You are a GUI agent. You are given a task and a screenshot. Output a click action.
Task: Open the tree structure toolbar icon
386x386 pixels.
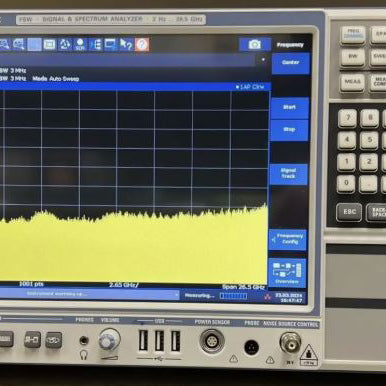[x=95, y=44]
